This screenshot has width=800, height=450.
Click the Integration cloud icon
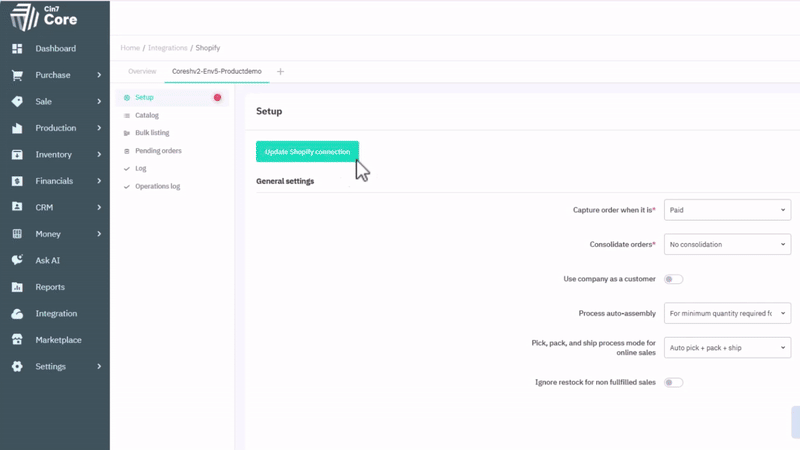click(17, 314)
